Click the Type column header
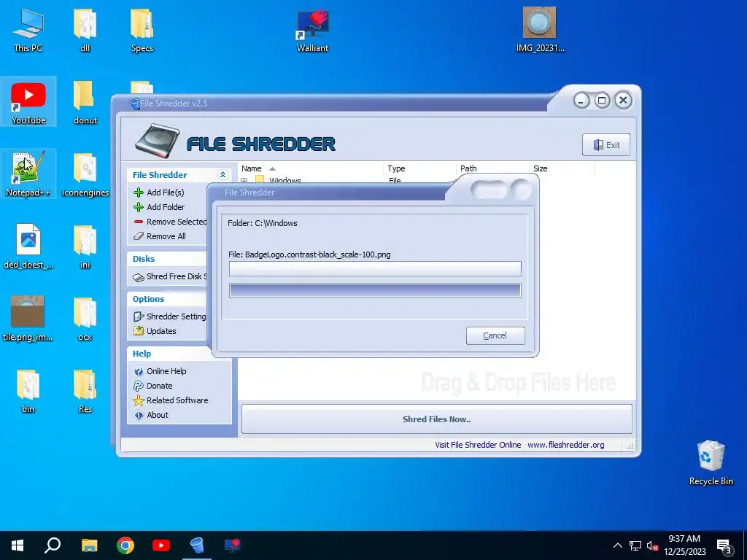 pyautogui.click(x=419, y=168)
